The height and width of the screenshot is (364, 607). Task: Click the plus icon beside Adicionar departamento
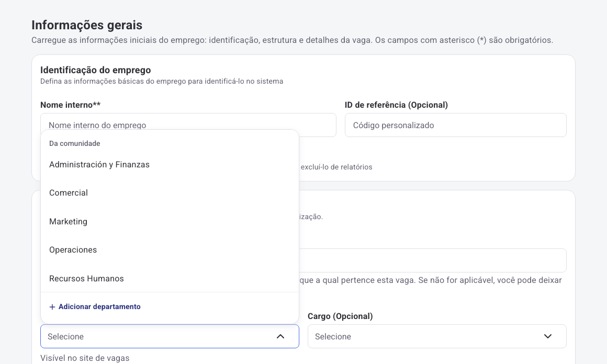52,307
